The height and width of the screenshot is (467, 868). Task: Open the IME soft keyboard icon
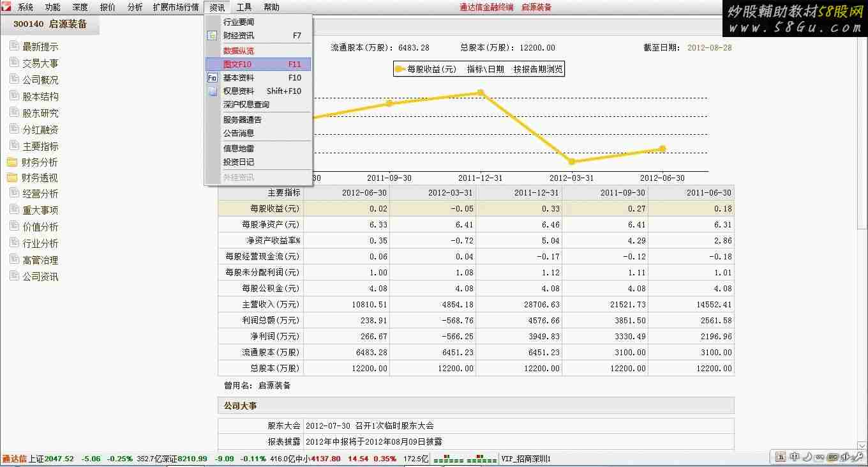[x=832, y=457]
